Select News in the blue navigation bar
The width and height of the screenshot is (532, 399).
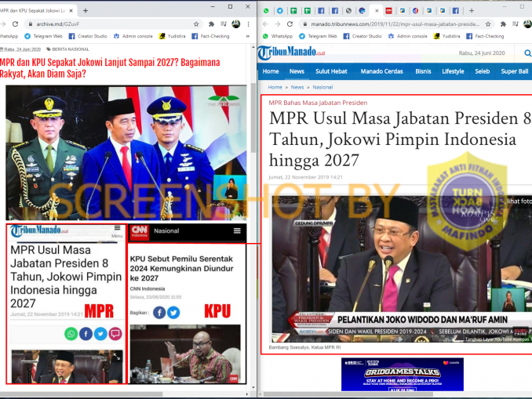[x=297, y=71]
